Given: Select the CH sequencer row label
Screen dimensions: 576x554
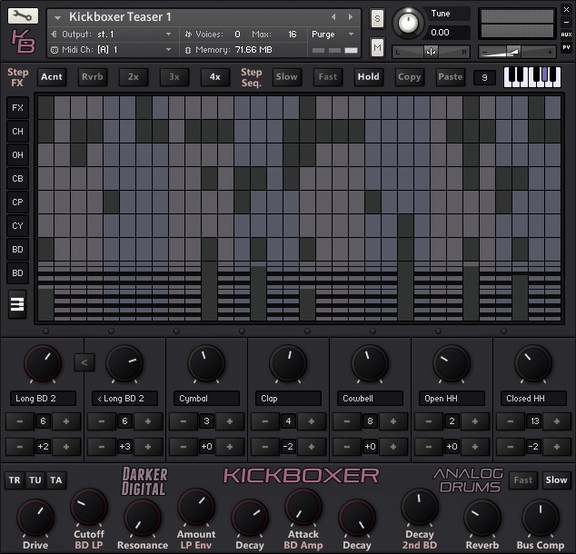Looking at the screenshot, I should [x=18, y=132].
